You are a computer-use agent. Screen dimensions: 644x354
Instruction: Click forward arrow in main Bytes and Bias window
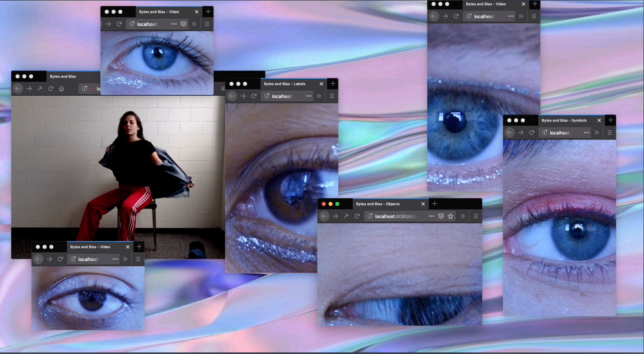pos(29,88)
